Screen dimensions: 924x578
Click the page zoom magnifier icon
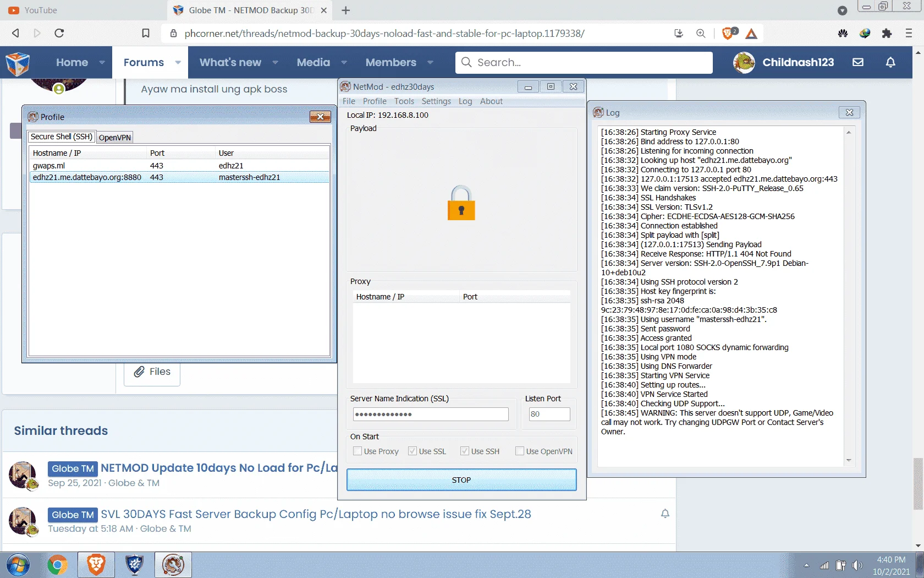[x=701, y=33]
